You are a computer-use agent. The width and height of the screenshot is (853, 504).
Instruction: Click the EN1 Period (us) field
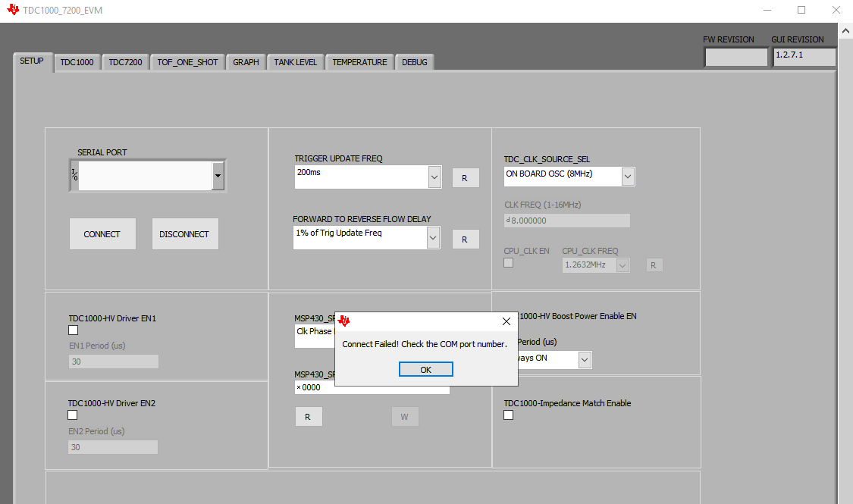click(x=114, y=362)
